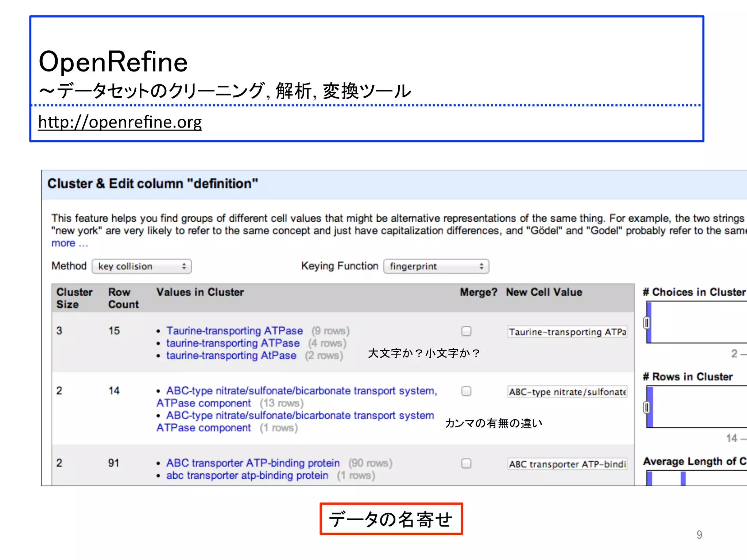Edit the New Cell Value field 'ABC transporter ATP-bindi'
This screenshot has width=747, height=560.
pyautogui.click(x=567, y=464)
